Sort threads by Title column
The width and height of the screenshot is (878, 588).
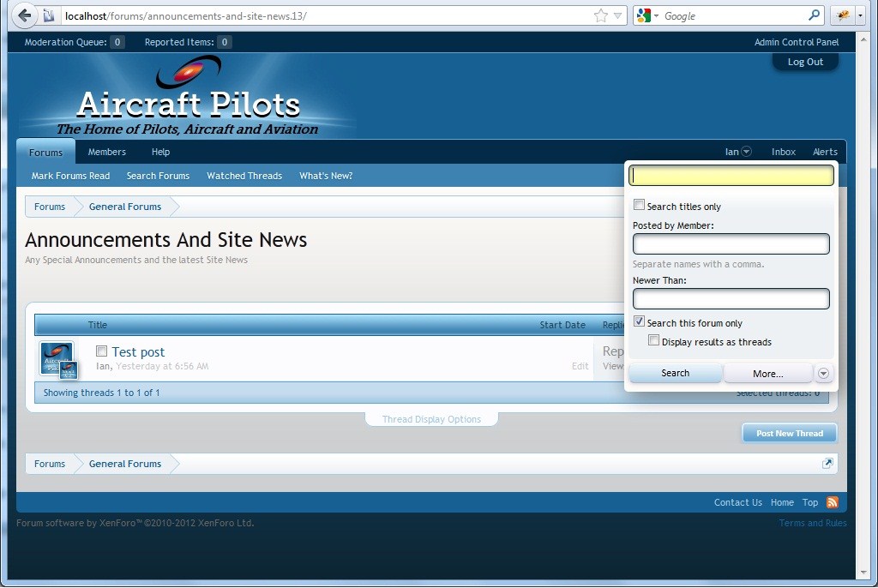98,325
